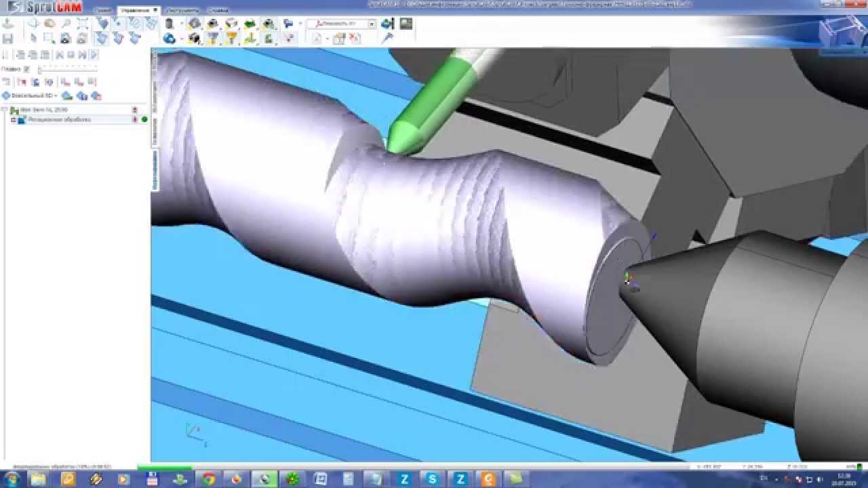Click the blue flag icon in the toolbar

click(288, 23)
